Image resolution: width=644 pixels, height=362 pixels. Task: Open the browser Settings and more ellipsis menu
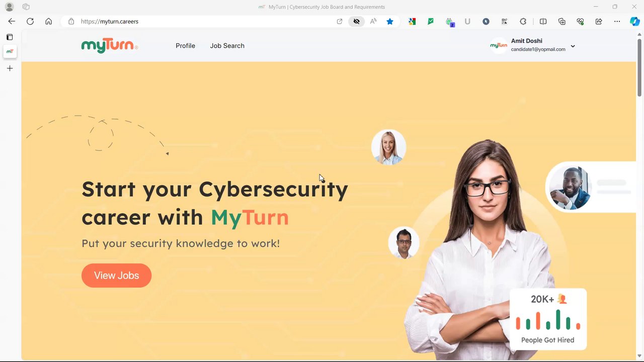(x=617, y=22)
